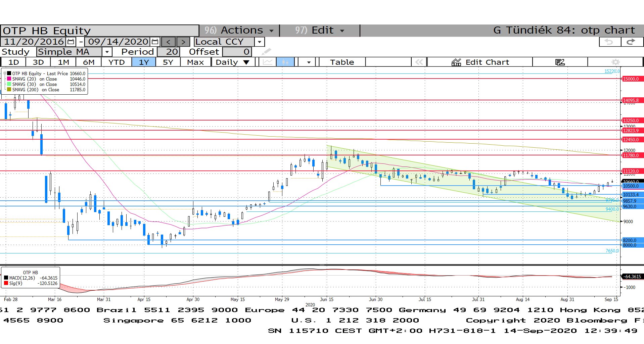The height and width of the screenshot is (344, 644).
Task: Click the OTP HB Equity security field
Action: pyautogui.click(x=99, y=31)
